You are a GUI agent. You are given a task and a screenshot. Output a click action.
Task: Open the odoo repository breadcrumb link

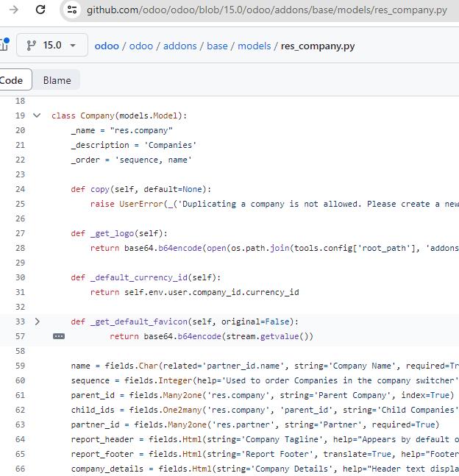141,46
